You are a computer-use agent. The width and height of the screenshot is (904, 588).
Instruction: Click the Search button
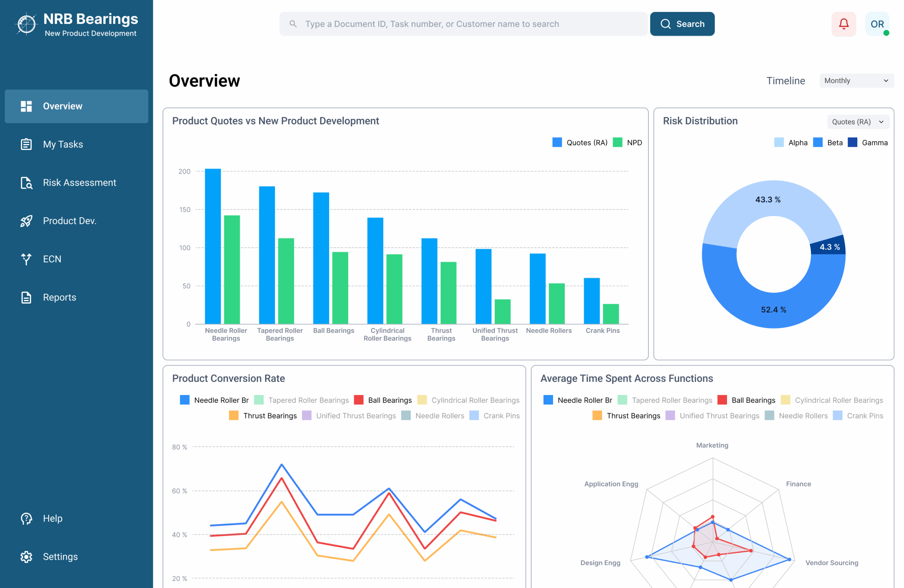click(x=682, y=24)
